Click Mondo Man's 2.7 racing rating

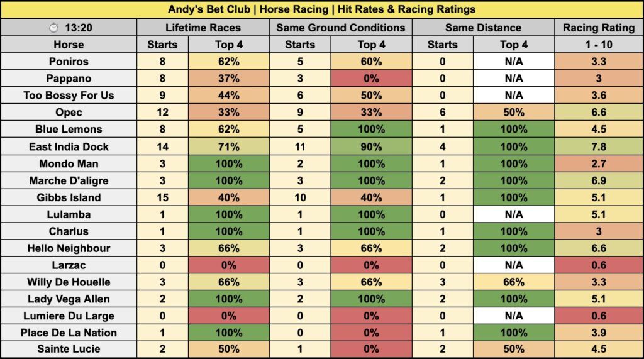[599, 163]
